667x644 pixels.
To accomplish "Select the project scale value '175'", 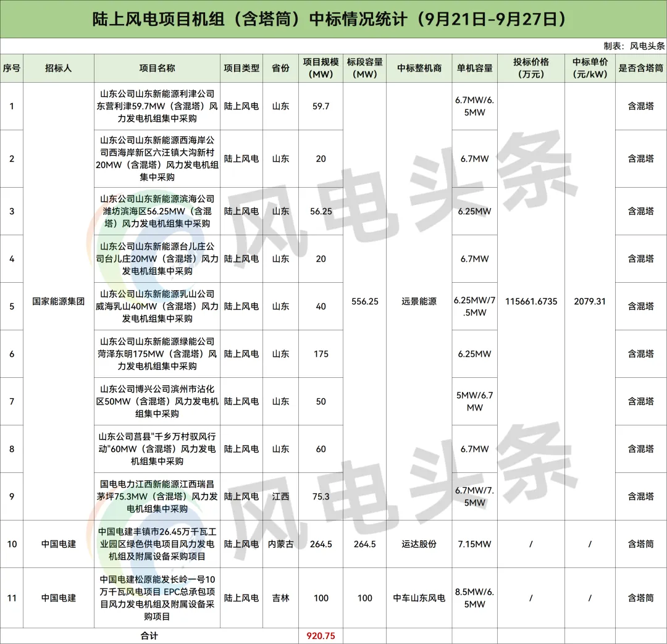I will (x=321, y=354).
